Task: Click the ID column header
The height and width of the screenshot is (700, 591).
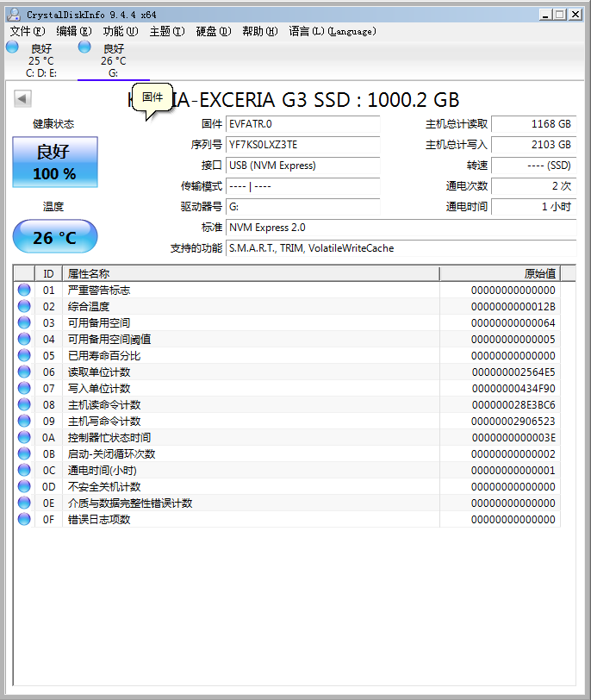Action: (48, 273)
